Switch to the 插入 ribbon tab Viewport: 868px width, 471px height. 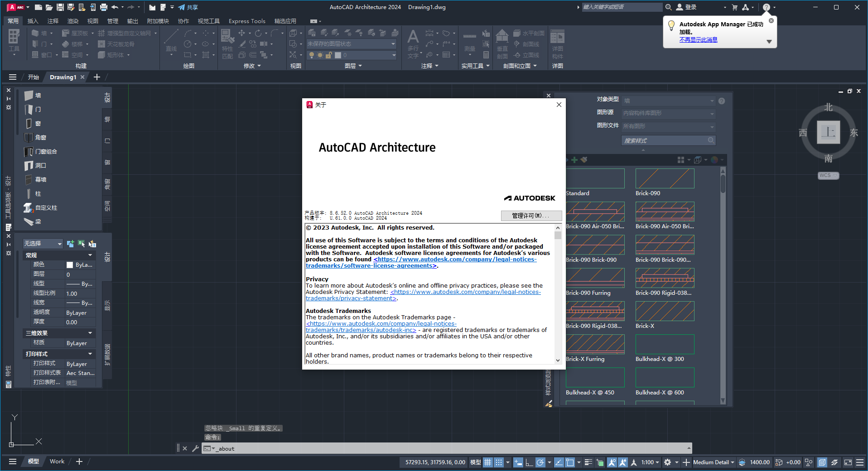point(33,21)
